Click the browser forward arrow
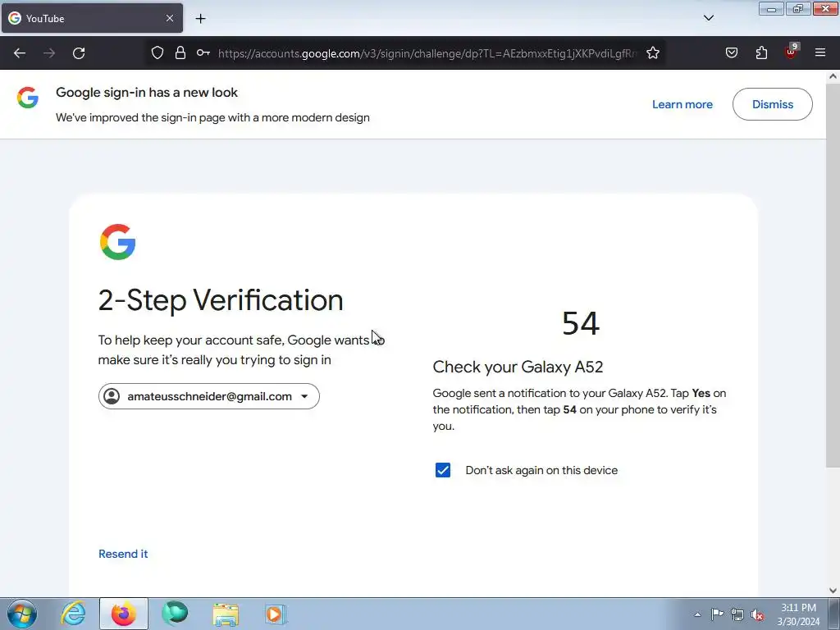Viewport: 840px width, 630px height. (x=49, y=53)
